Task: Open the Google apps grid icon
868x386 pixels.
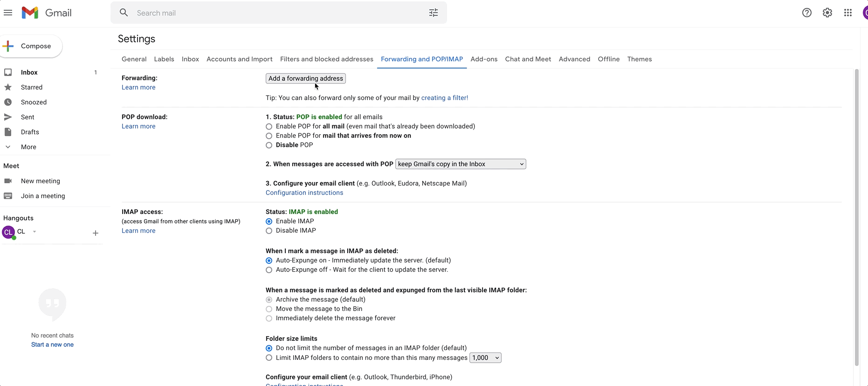Action: (848, 13)
